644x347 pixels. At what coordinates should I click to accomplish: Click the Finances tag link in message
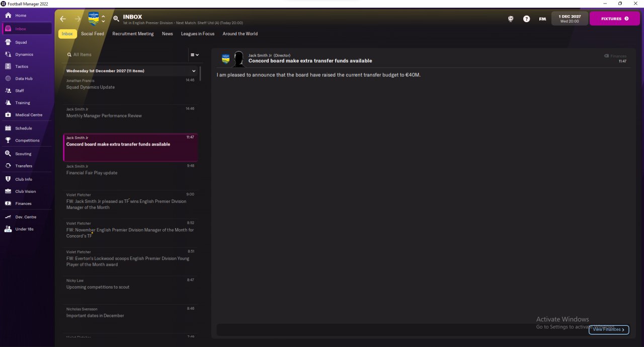tap(615, 56)
